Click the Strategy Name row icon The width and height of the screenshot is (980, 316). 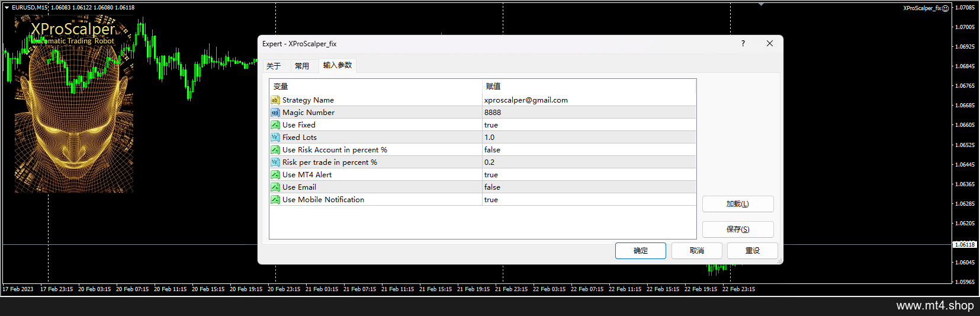(x=275, y=100)
